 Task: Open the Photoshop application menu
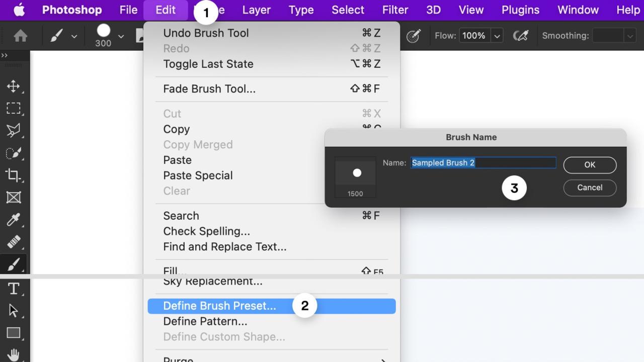72,10
